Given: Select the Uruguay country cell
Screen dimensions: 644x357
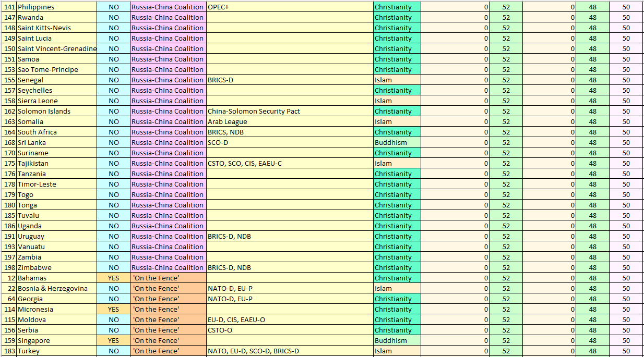Looking at the screenshot, I should tap(57, 237).
